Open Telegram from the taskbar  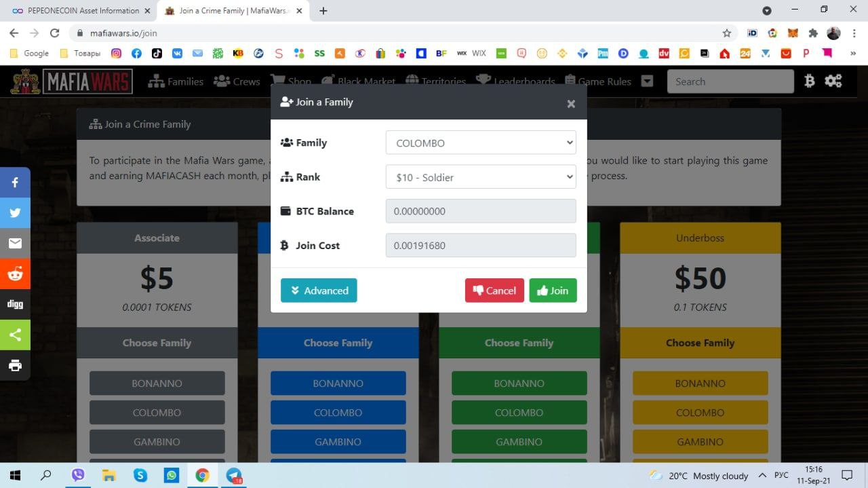[234, 475]
